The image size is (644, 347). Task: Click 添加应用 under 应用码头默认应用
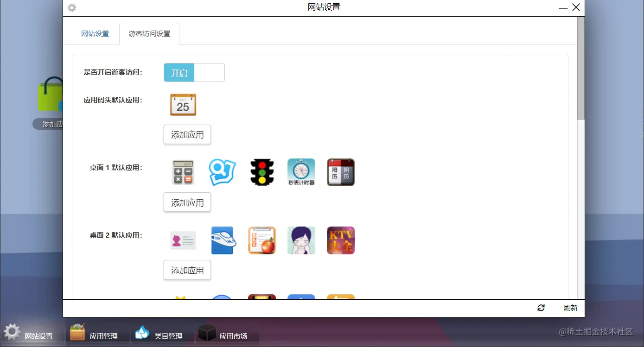point(187,135)
